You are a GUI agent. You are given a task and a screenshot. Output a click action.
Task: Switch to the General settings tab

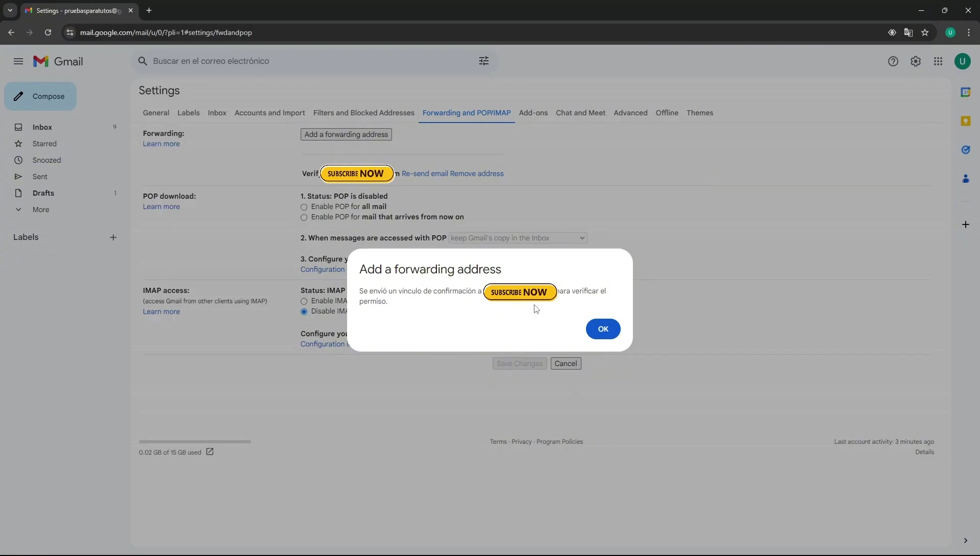pos(156,113)
